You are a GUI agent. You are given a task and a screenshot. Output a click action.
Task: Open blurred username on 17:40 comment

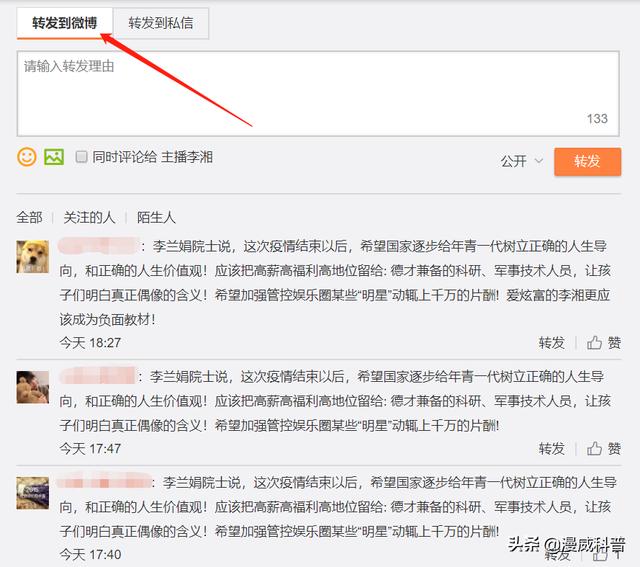(104, 482)
